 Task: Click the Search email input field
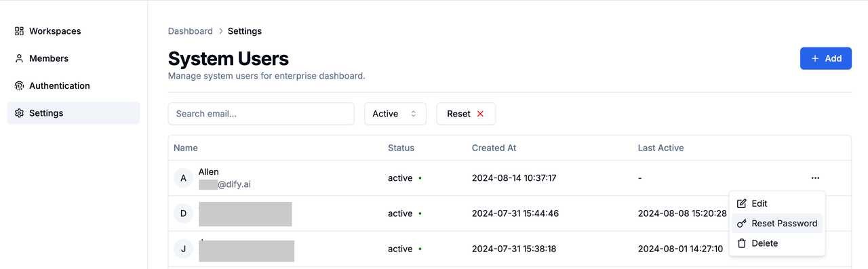click(x=261, y=114)
